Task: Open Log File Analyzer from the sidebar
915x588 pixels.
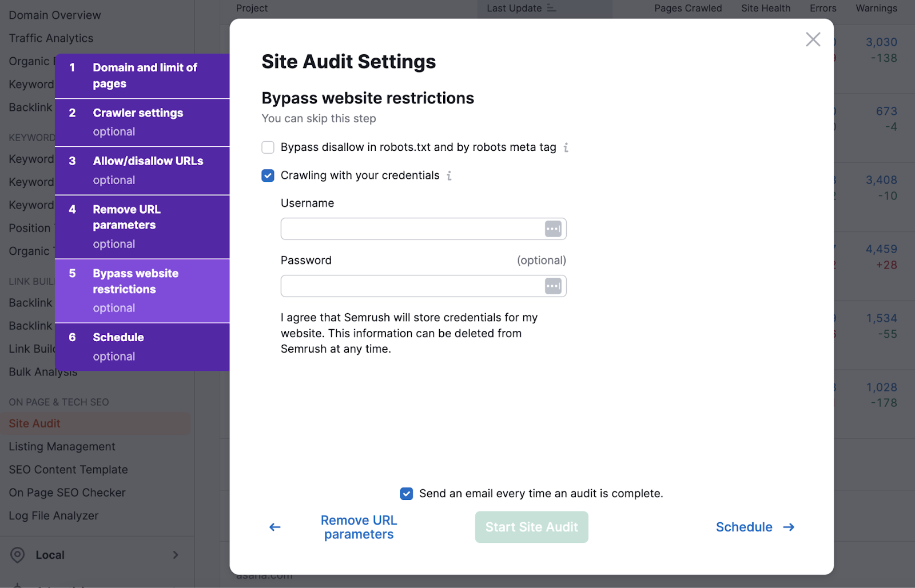Action: point(53,515)
